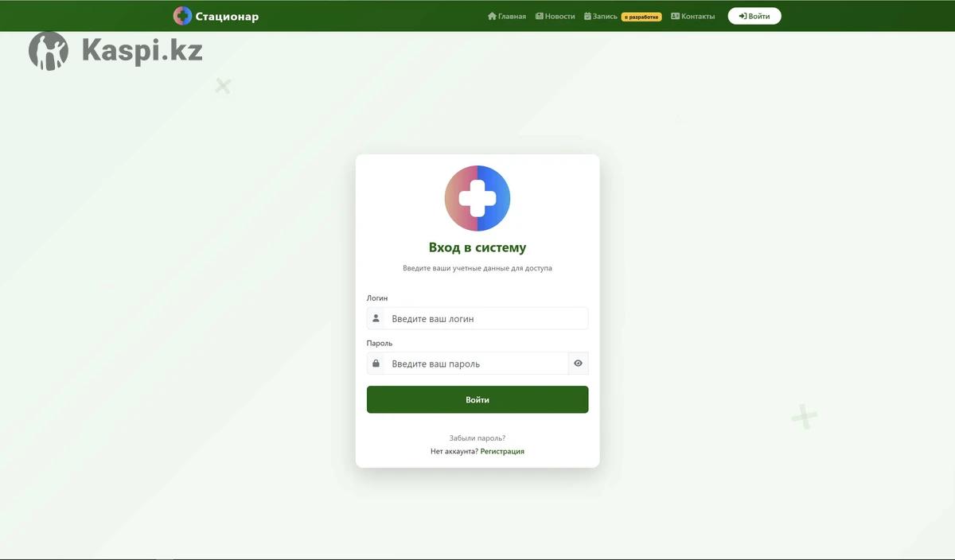
Task: Click the large medical cross logo
Action: pyautogui.click(x=477, y=198)
